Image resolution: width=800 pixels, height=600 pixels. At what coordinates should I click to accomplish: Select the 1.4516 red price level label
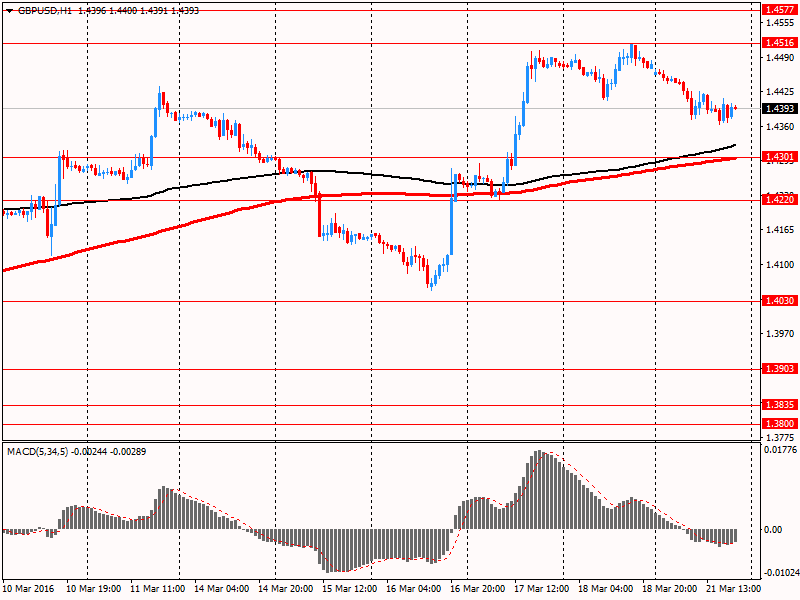click(781, 43)
